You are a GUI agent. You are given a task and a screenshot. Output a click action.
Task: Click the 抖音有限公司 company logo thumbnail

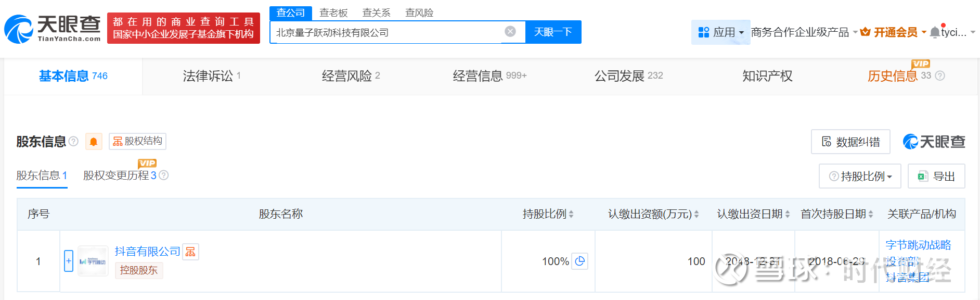[x=93, y=261]
